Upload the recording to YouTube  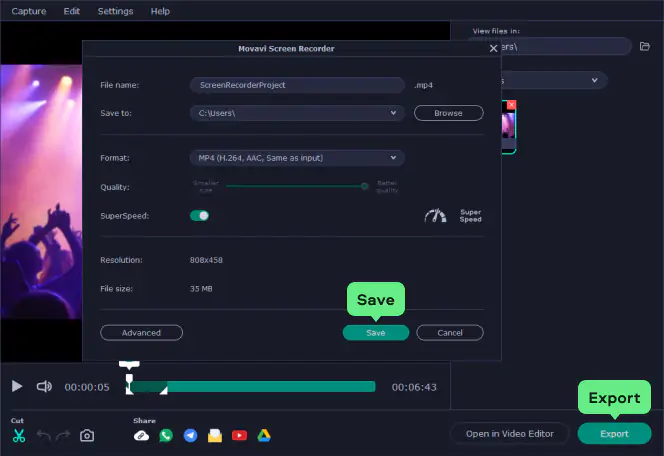[239, 436]
